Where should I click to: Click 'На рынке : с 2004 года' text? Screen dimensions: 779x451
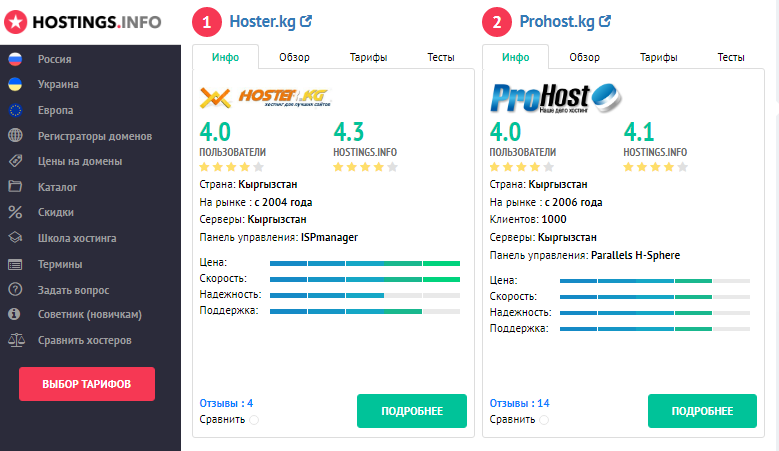point(256,202)
